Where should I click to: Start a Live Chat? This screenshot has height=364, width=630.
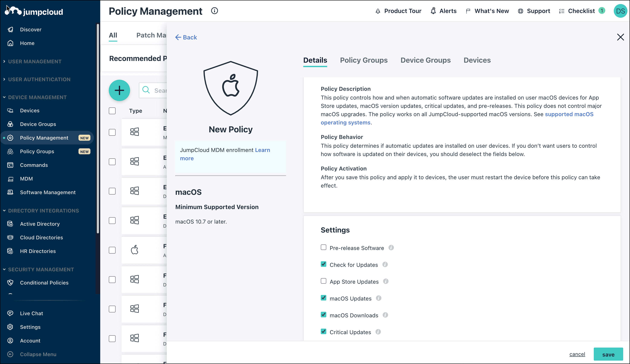pyautogui.click(x=31, y=313)
